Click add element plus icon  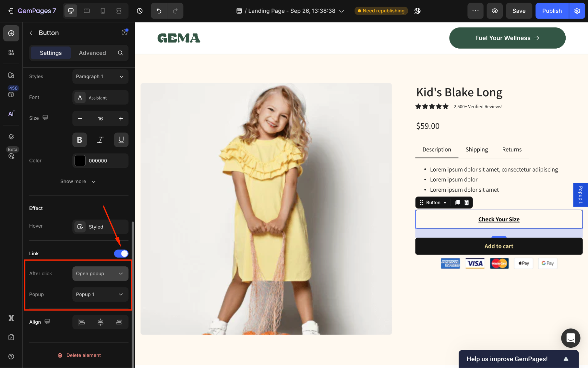coord(11,33)
